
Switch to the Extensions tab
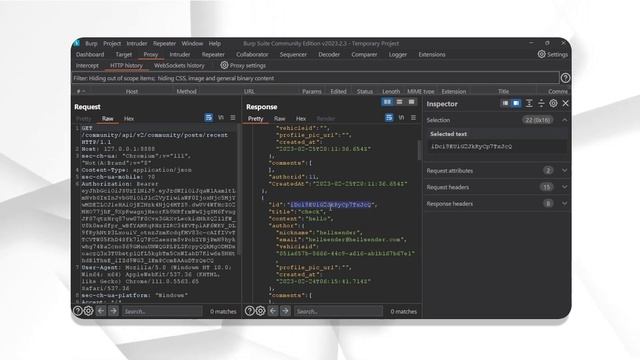pyautogui.click(x=432, y=54)
